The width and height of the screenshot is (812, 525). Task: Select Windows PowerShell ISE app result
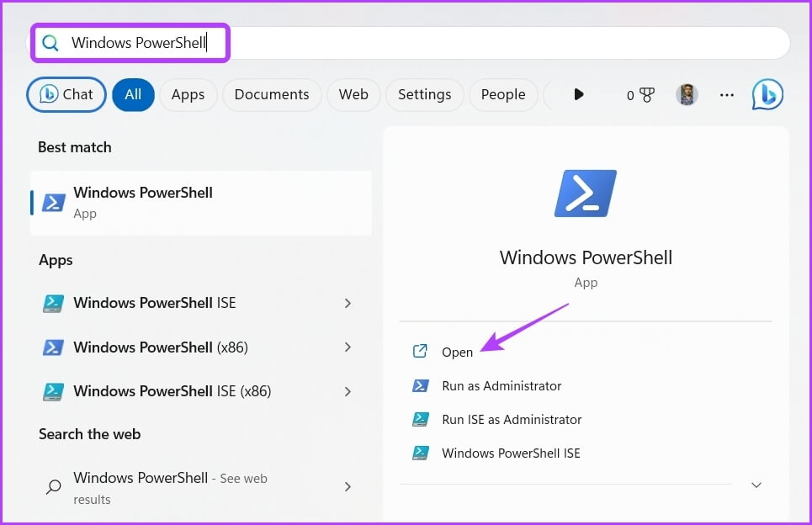tap(201, 303)
